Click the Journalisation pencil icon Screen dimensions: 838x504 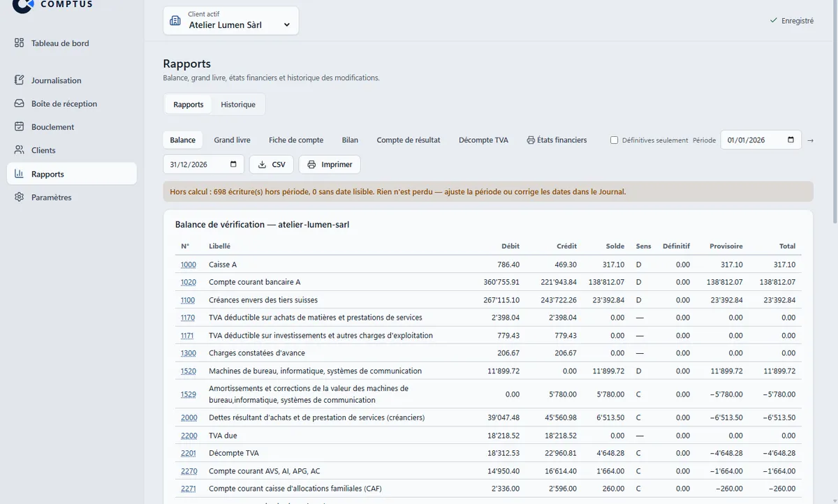pos(20,80)
